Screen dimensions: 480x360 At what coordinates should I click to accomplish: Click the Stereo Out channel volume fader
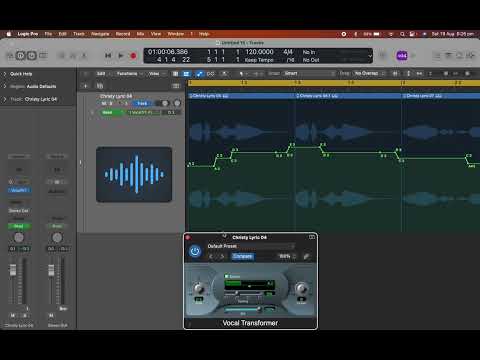(x=51, y=270)
